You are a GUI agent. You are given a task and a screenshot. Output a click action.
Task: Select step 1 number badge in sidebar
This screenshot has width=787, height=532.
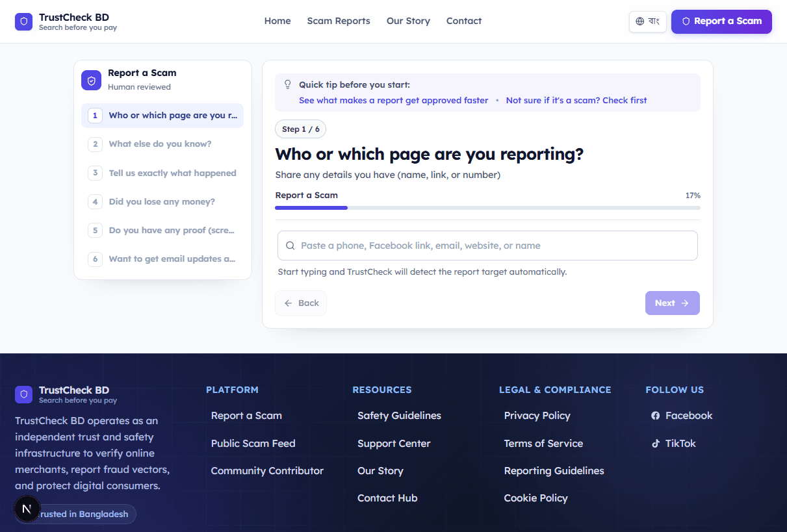point(95,116)
